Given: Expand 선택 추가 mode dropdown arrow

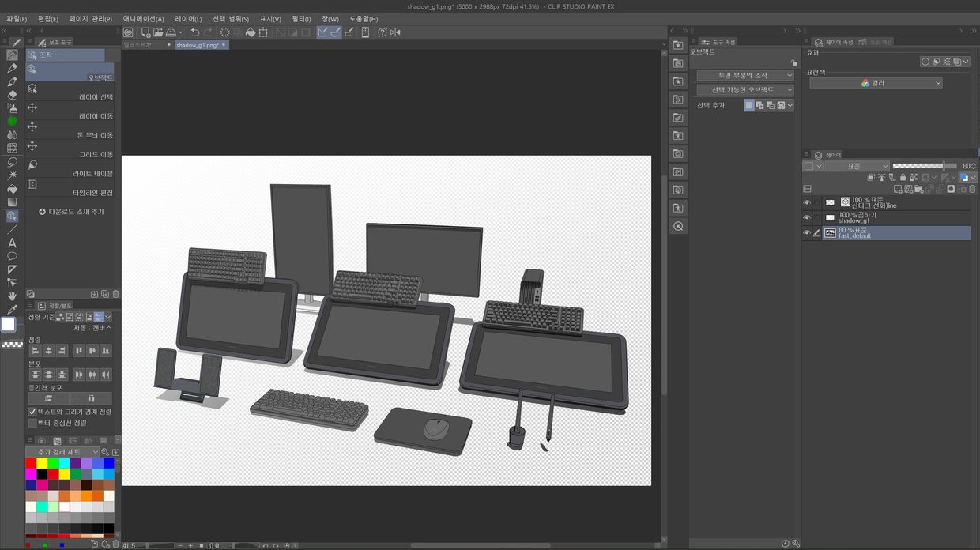Looking at the screenshot, I should (x=790, y=105).
